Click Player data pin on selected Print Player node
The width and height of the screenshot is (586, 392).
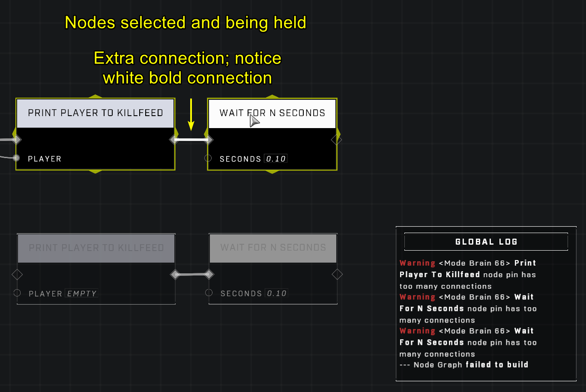pos(16,158)
